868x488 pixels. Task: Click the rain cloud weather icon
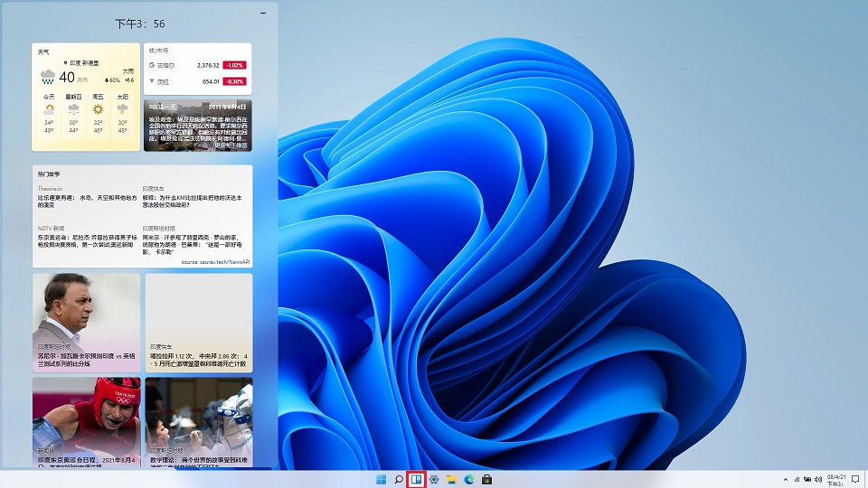[48, 77]
